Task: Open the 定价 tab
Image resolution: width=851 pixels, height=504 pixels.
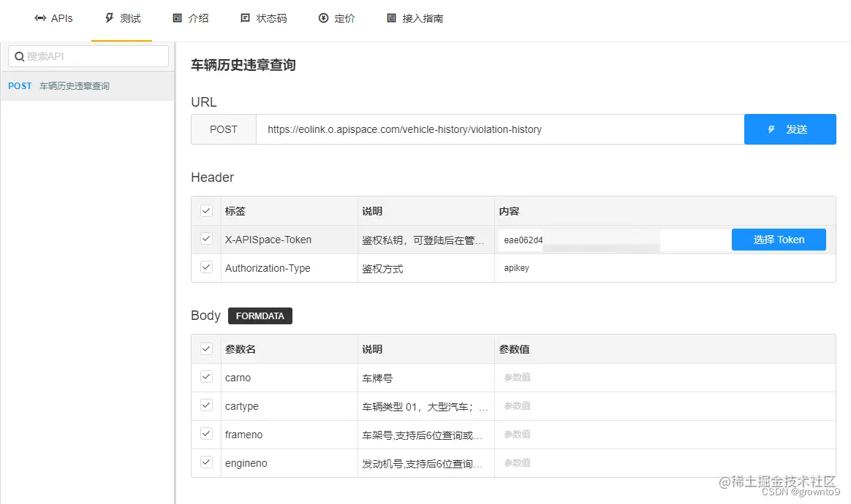Action: [x=336, y=18]
